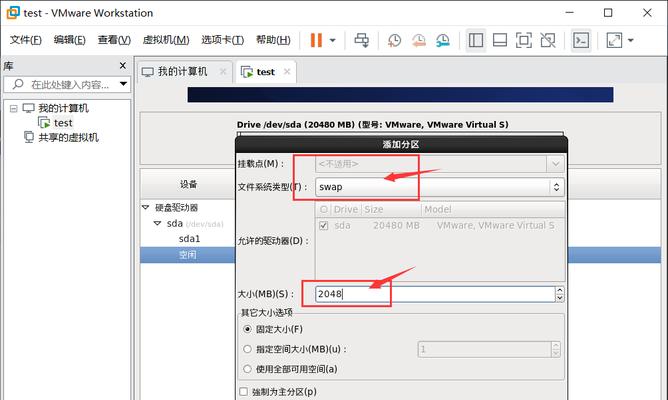Image resolution: width=668 pixels, height=400 pixels.
Task: Switch to Unity mode icon
Action: coord(548,40)
